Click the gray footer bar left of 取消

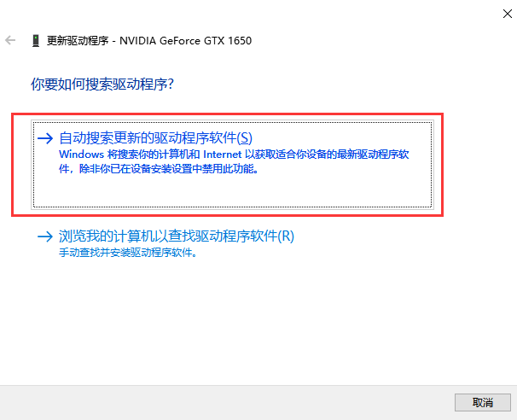tap(227, 403)
